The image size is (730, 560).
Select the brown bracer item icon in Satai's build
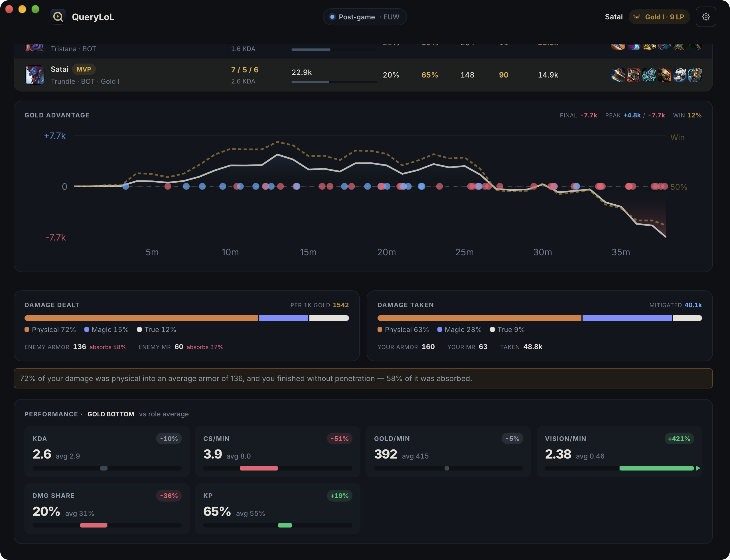[x=618, y=75]
